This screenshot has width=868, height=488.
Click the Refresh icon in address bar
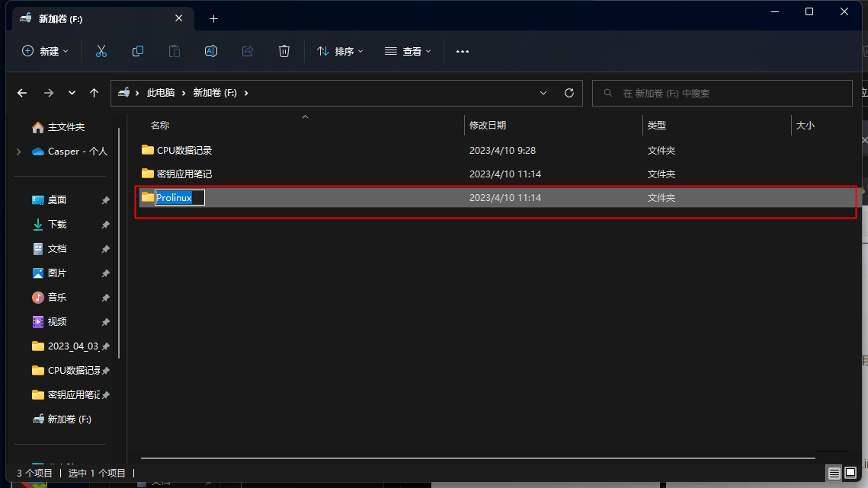(x=569, y=93)
